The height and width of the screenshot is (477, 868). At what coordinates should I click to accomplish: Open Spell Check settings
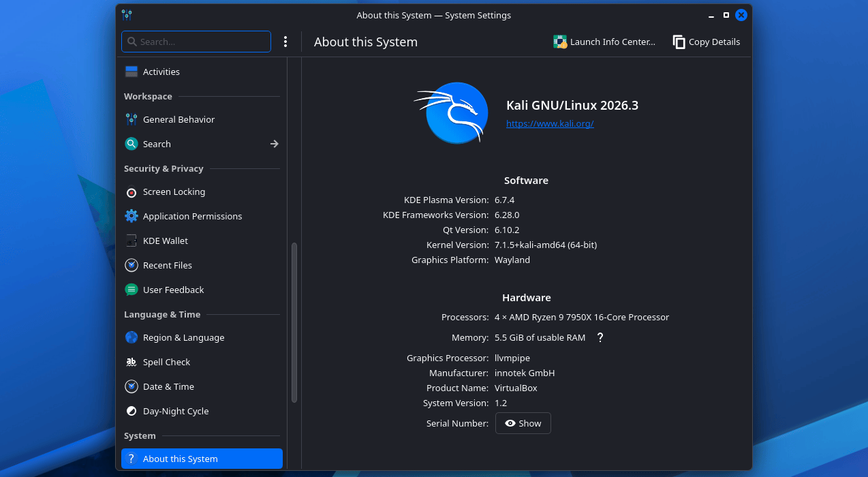pos(202,362)
